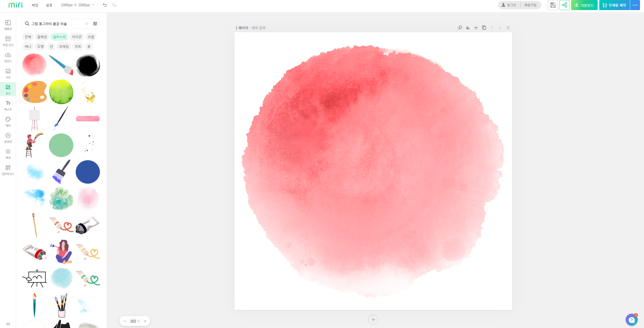Viewport: 644px width, 328px height.
Task: Collapse the sidebar with double-chevron icon
Action: click(8, 324)
